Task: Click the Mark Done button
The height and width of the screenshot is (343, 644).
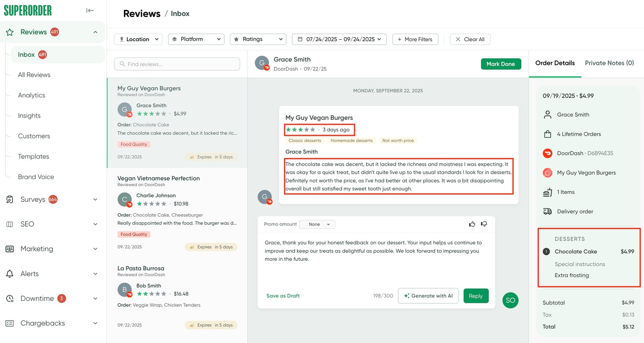Action: tap(501, 64)
